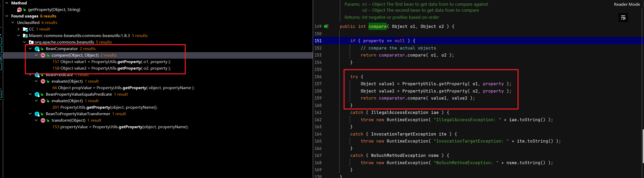
Task: Click InvocationTargetException in the catch clause
Action: pos(403,134)
